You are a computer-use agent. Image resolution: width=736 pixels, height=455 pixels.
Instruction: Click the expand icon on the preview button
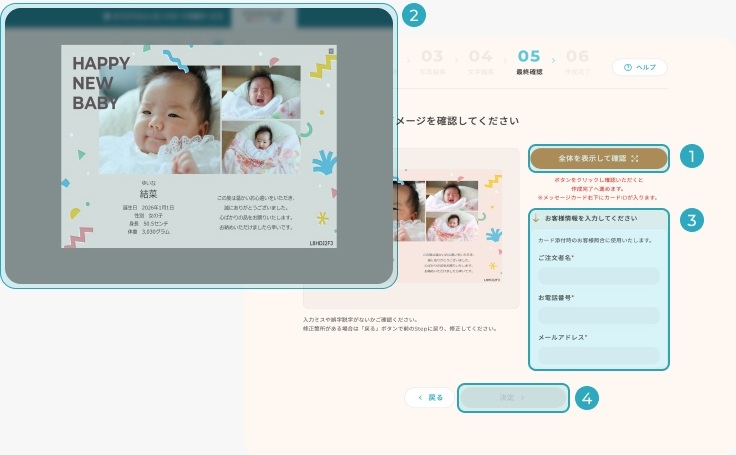(x=635, y=158)
